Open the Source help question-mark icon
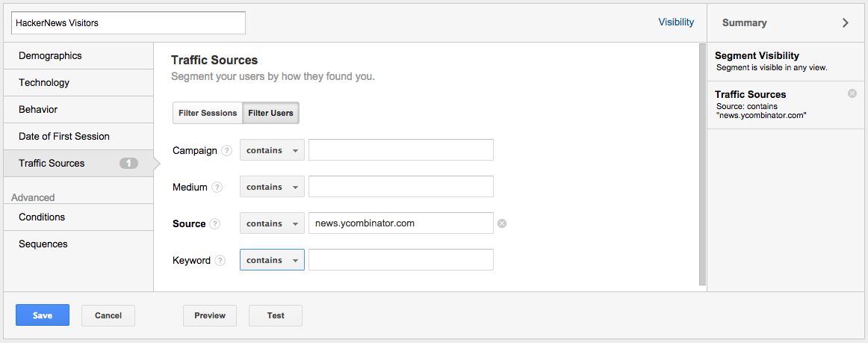Screen dimensions: 868x343 tap(215, 224)
